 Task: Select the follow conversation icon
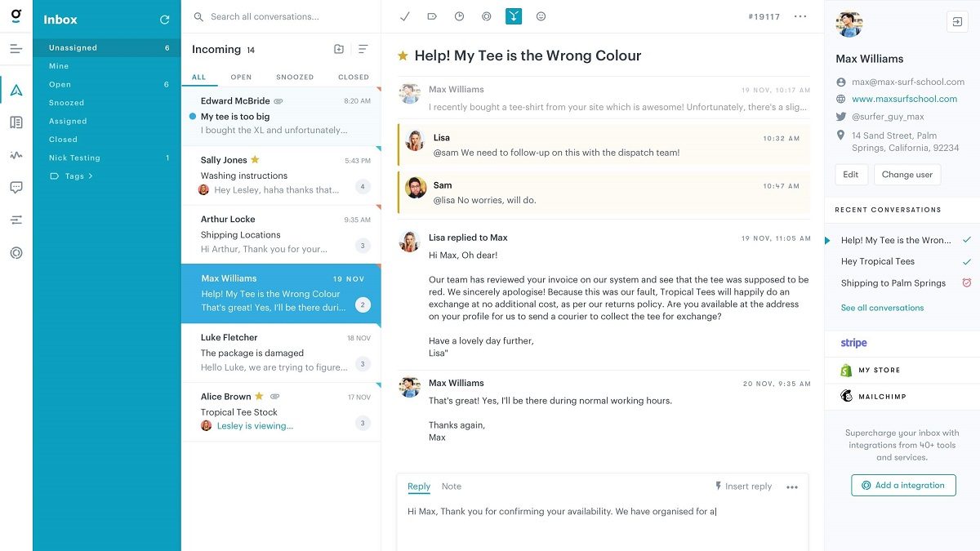(487, 16)
